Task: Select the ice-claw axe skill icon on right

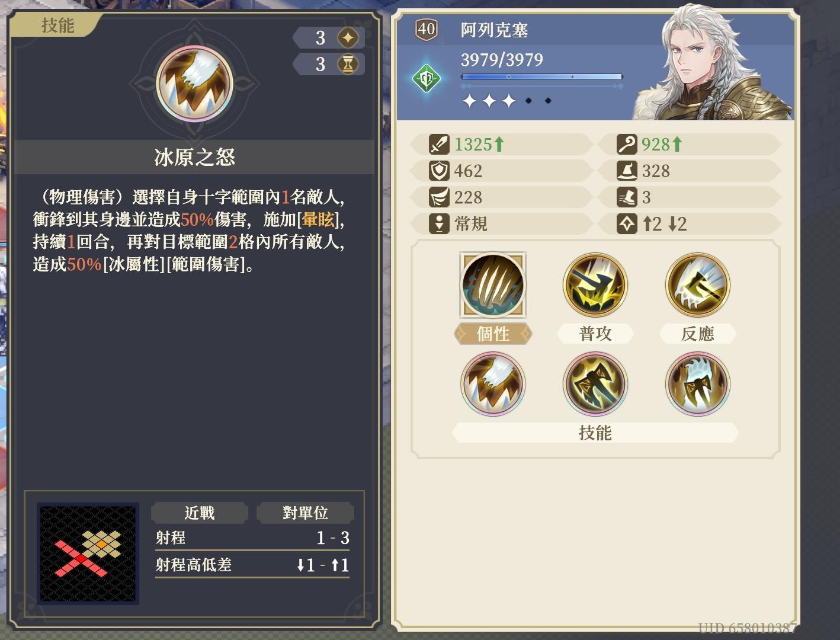Action: tap(697, 384)
